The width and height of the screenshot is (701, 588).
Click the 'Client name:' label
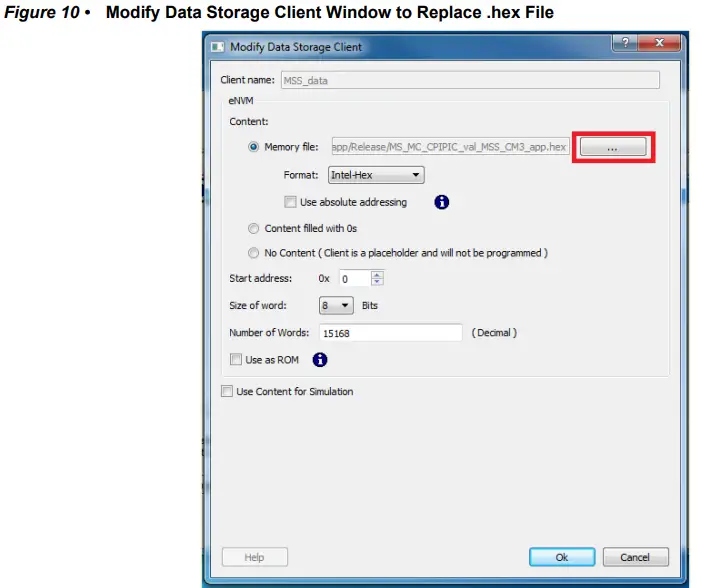(x=248, y=80)
